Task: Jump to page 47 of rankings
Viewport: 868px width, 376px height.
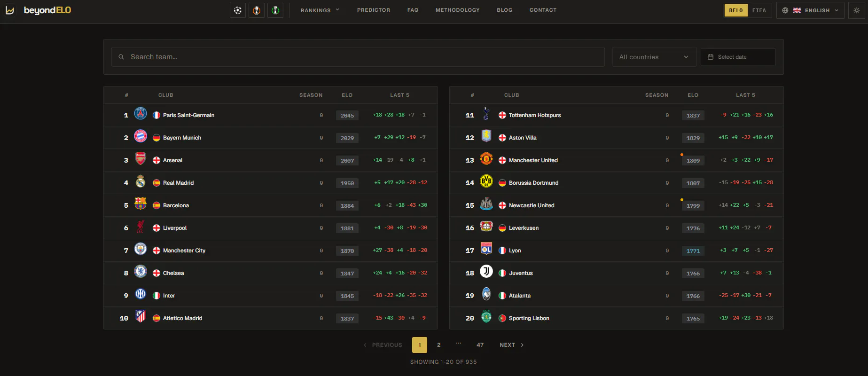Action: 480,345
